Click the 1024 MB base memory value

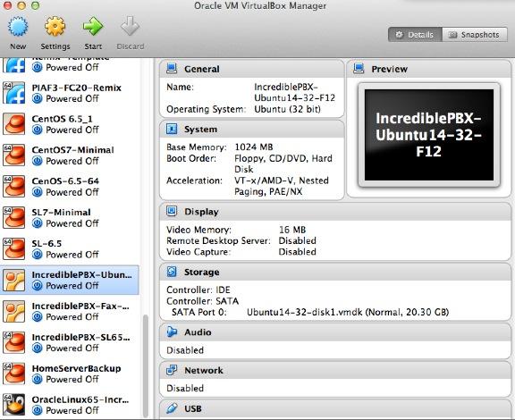pos(254,147)
